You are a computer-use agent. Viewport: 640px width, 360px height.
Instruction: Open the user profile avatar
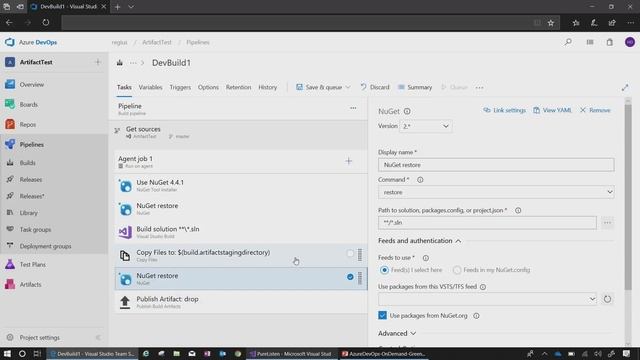pos(630,42)
